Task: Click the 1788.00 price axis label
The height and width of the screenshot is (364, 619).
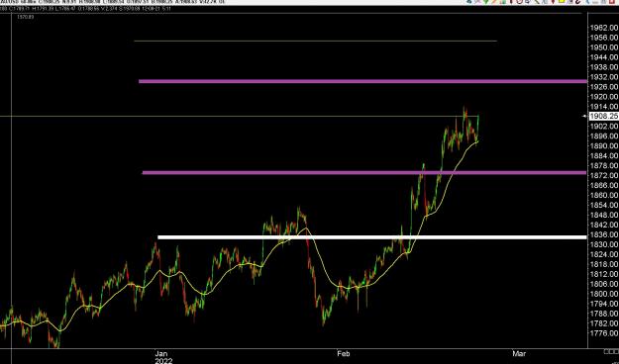Action: point(604,314)
